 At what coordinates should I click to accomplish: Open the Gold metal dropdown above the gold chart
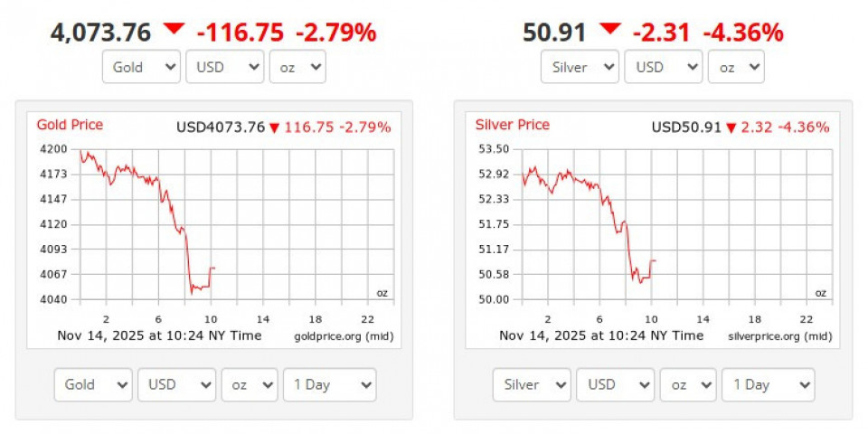click(x=142, y=67)
